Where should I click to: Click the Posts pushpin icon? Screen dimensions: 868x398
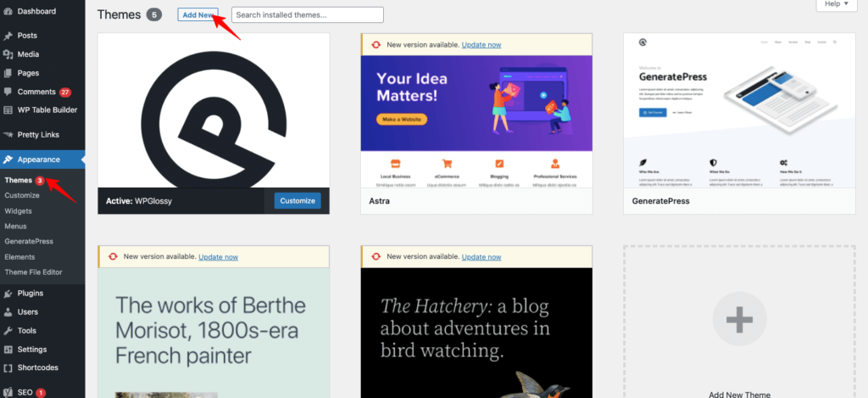click(x=8, y=36)
